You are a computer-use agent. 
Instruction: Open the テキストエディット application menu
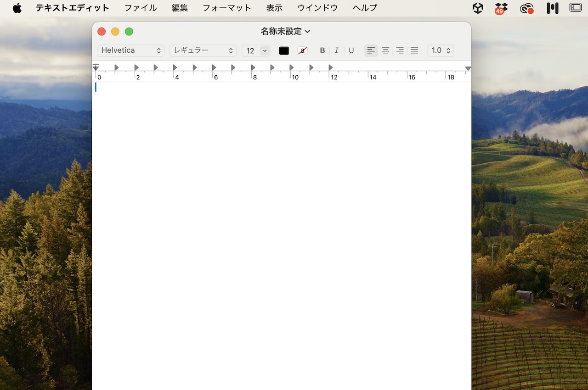pos(73,8)
